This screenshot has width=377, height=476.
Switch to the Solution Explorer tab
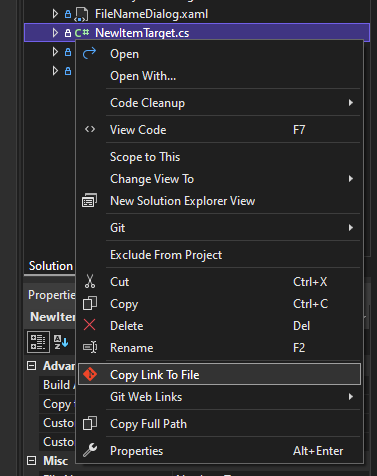click(51, 266)
